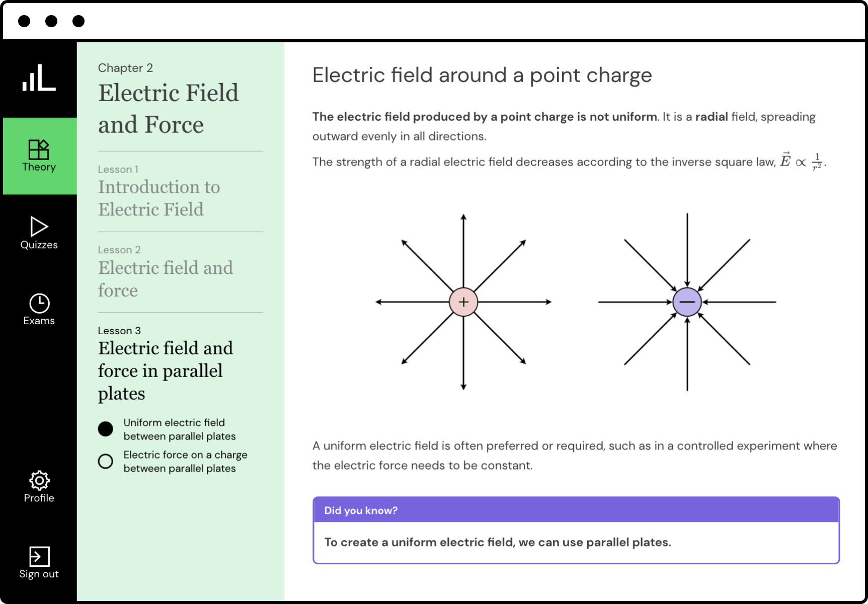Click the app logo in the sidebar

pos(39,78)
